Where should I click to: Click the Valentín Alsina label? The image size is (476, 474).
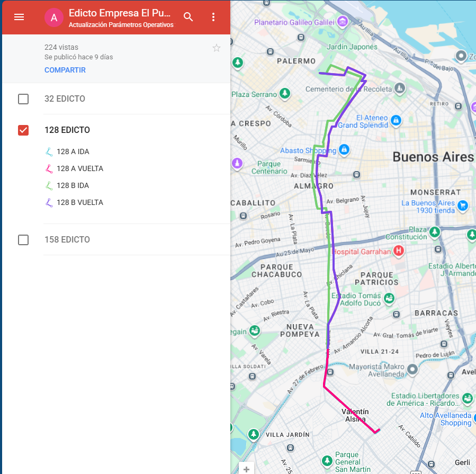pyautogui.click(x=355, y=415)
